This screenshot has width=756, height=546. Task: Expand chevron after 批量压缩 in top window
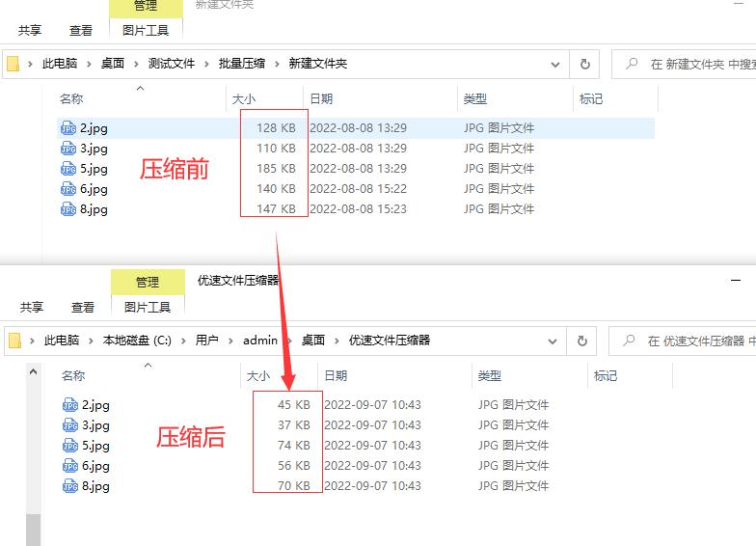(x=277, y=64)
